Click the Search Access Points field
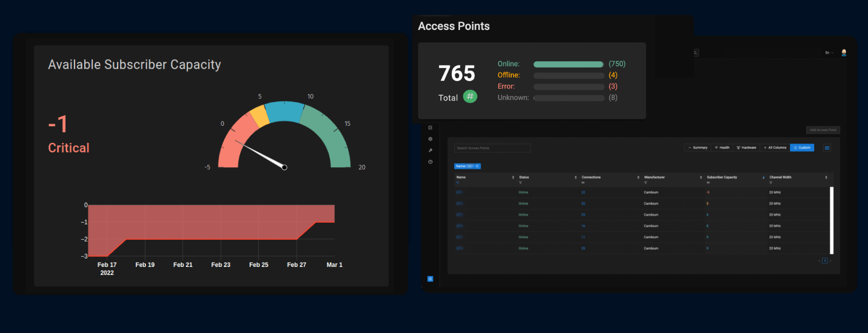This screenshot has height=333, width=868. pyautogui.click(x=492, y=148)
